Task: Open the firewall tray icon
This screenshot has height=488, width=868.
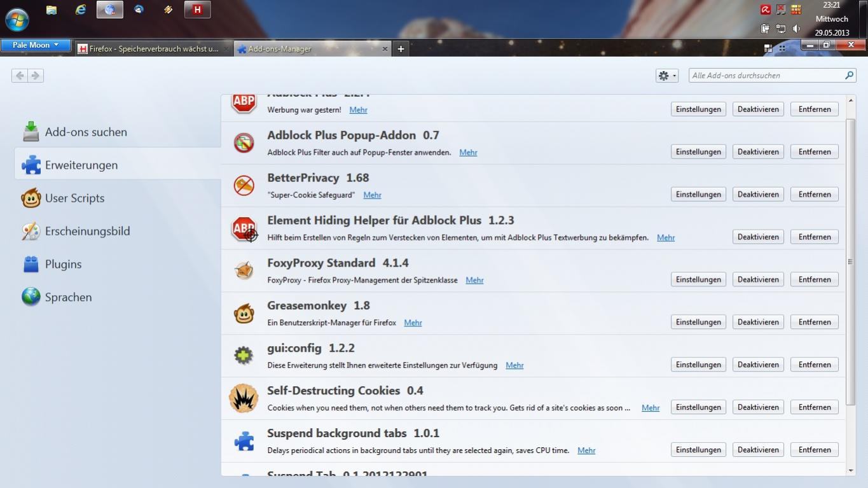Action: 796,10
